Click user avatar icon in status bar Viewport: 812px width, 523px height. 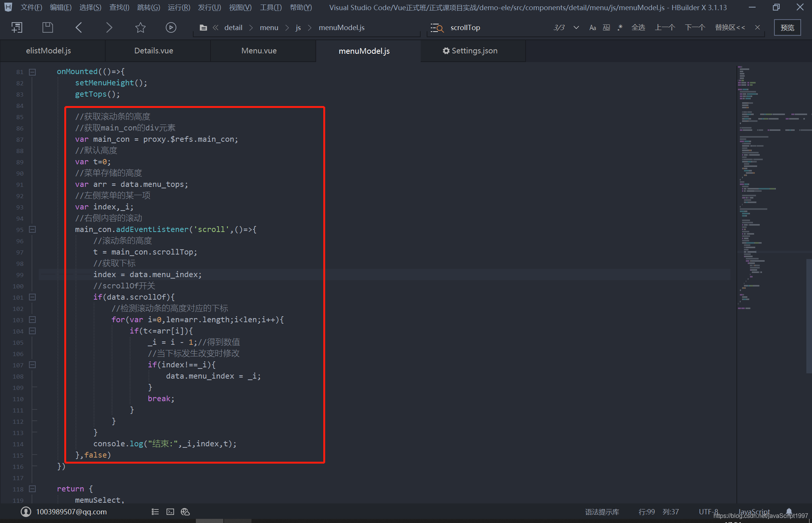click(26, 512)
